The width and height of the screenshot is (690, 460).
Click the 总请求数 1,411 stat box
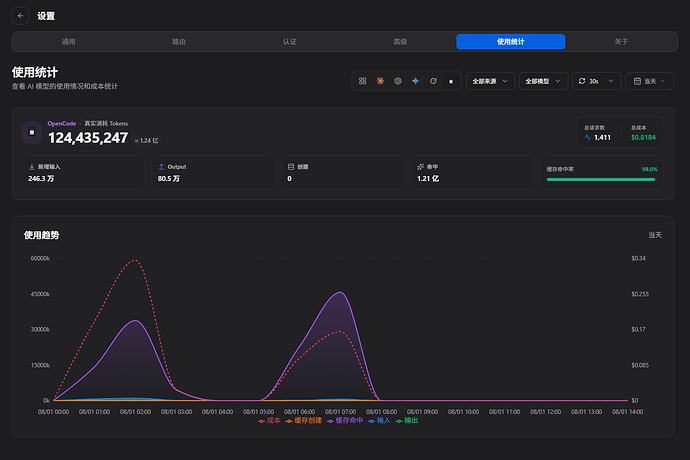[x=598, y=132]
